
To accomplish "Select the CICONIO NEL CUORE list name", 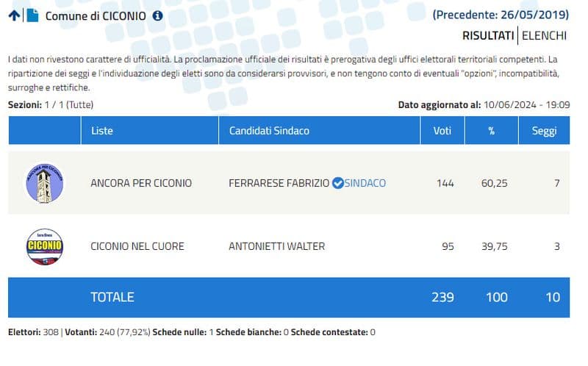I will point(137,246).
